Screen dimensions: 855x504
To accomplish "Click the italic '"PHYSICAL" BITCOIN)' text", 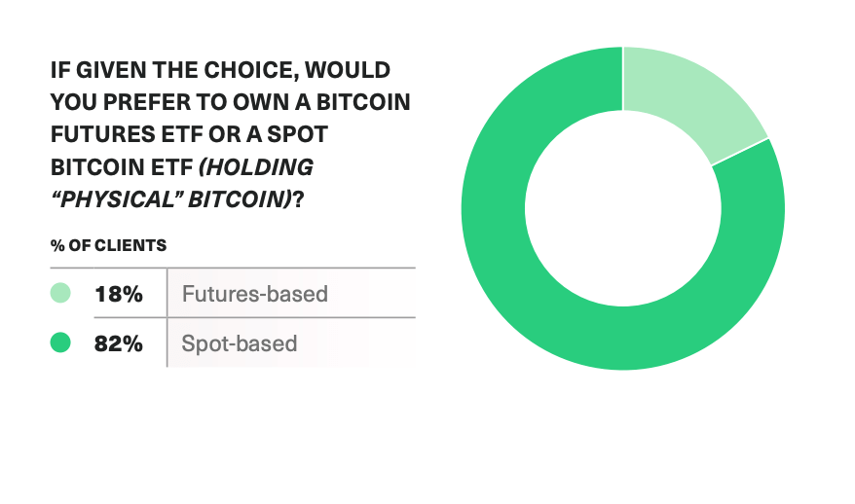I will (171, 200).
